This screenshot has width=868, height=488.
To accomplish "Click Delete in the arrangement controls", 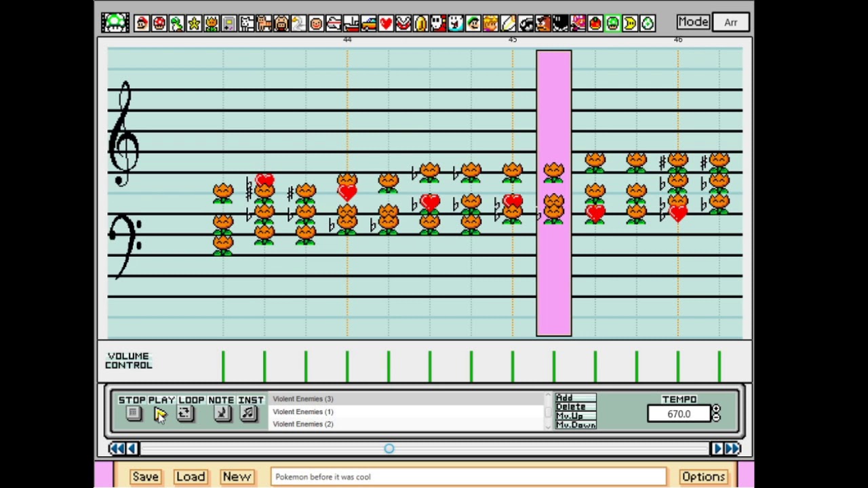I will click(575, 407).
